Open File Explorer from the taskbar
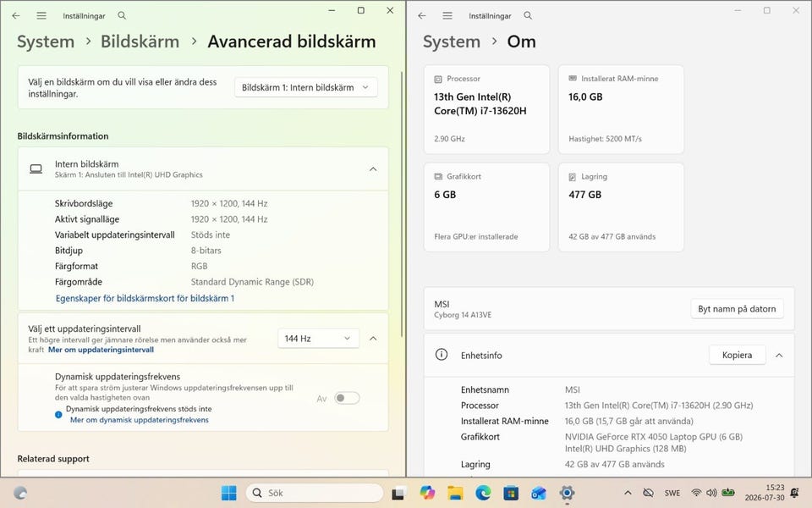812x508 pixels. [455, 493]
